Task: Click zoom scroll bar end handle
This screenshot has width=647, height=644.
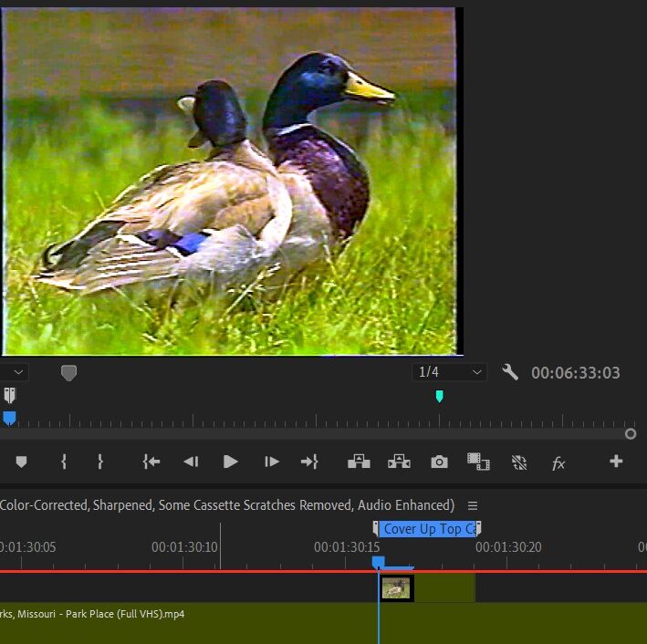Action: 631,434
